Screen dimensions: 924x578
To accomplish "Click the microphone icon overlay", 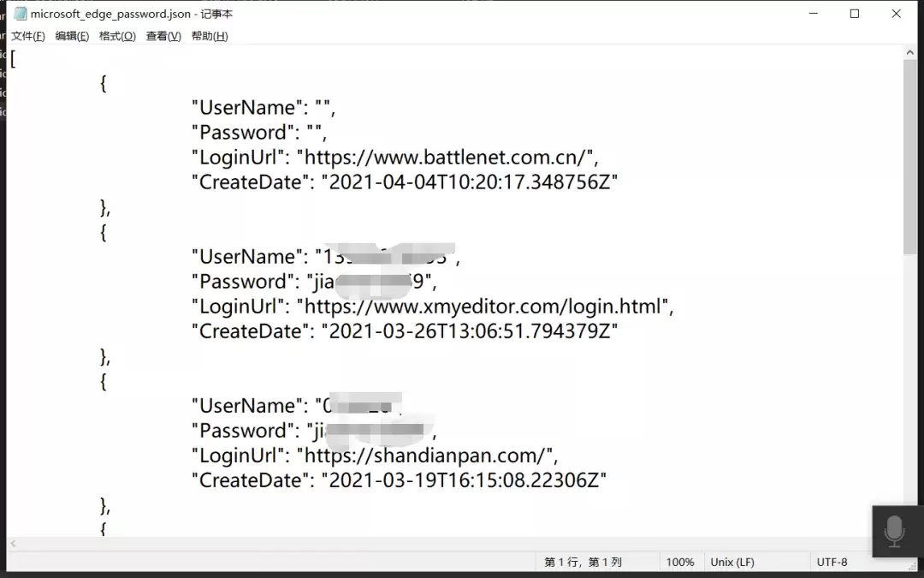I will click(x=895, y=531).
